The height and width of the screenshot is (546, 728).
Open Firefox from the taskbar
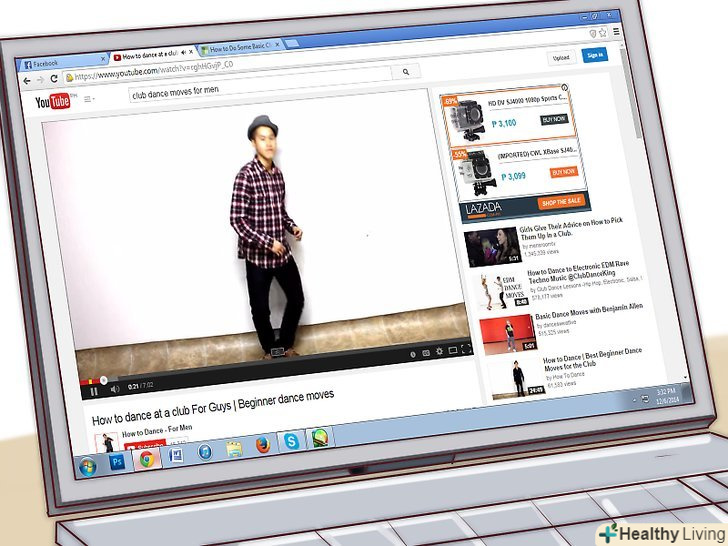coord(263,445)
